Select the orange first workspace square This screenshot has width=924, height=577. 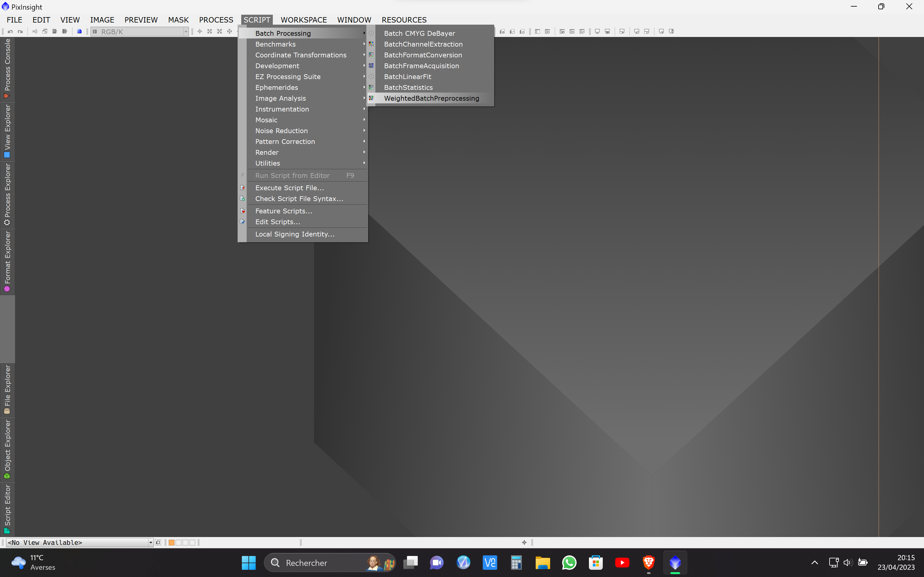pos(171,542)
